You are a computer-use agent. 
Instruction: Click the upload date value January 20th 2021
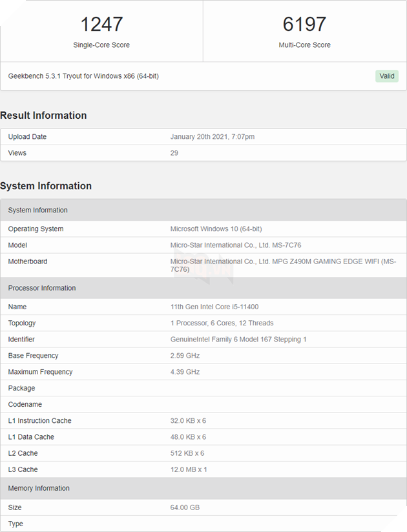click(x=212, y=137)
